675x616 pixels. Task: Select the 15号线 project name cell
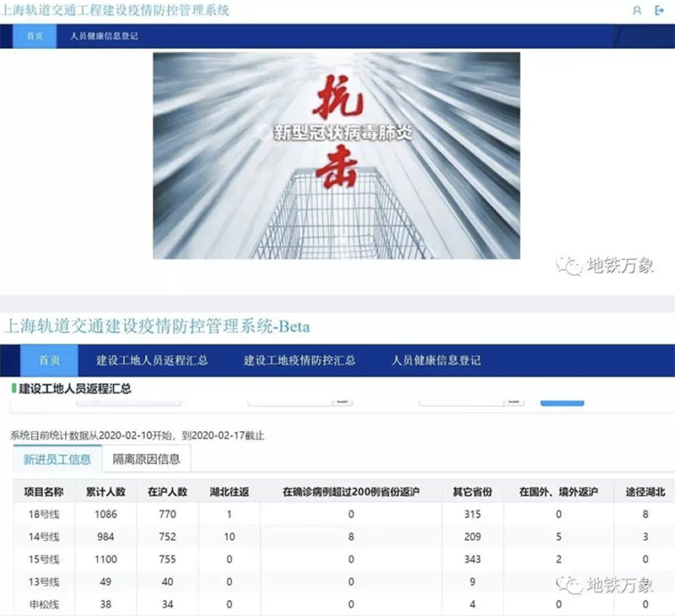(x=44, y=559)
